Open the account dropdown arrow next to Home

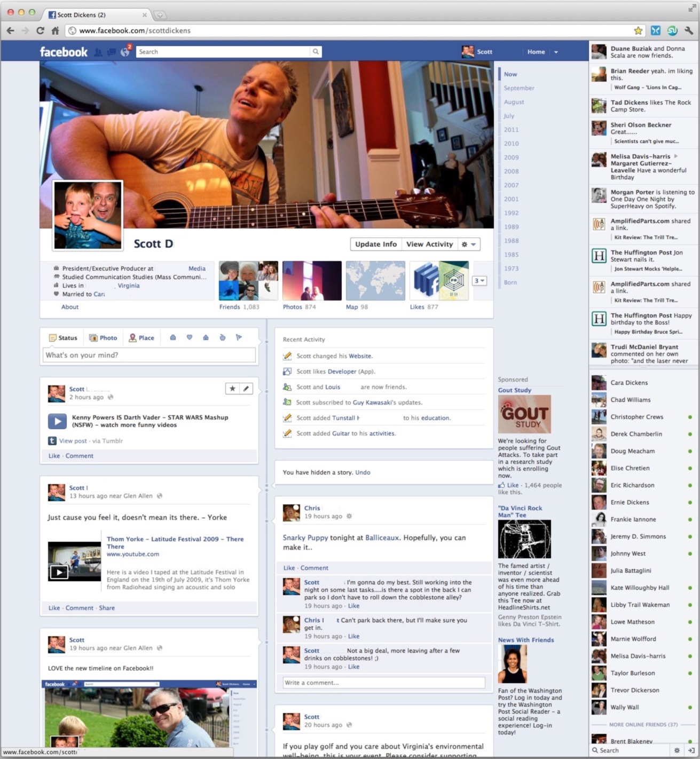(556, 52)
